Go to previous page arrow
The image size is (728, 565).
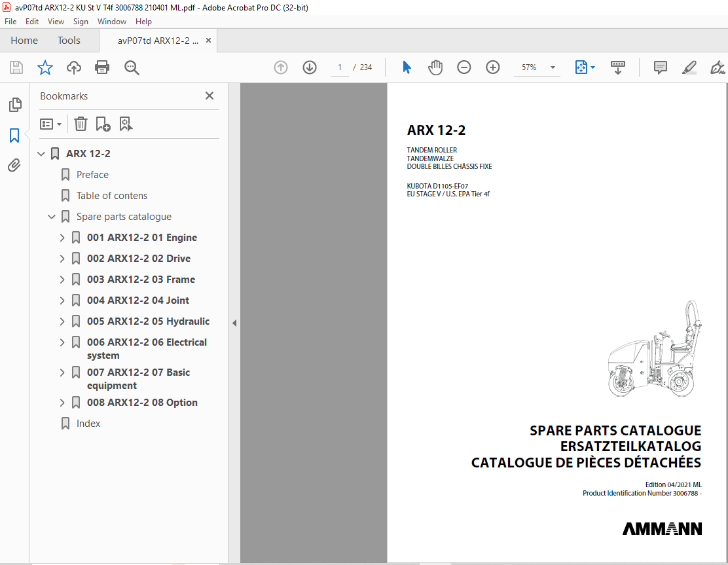pos(281,67)
